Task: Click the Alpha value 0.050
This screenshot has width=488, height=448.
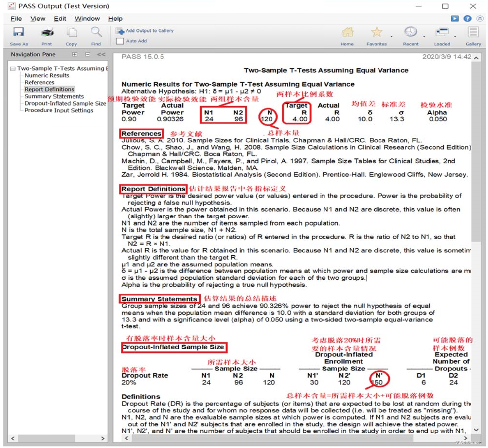Action: pyautogui.click(x=438, y=119)
